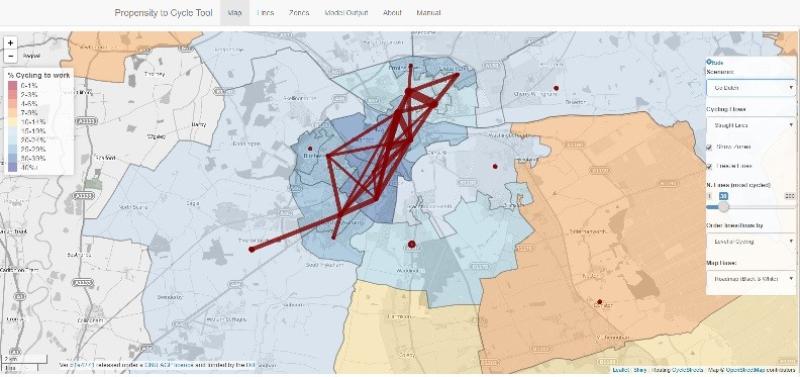Switch to the Lines tab
The width and height of the screenshot is (800, 377).
click(265, 13)
